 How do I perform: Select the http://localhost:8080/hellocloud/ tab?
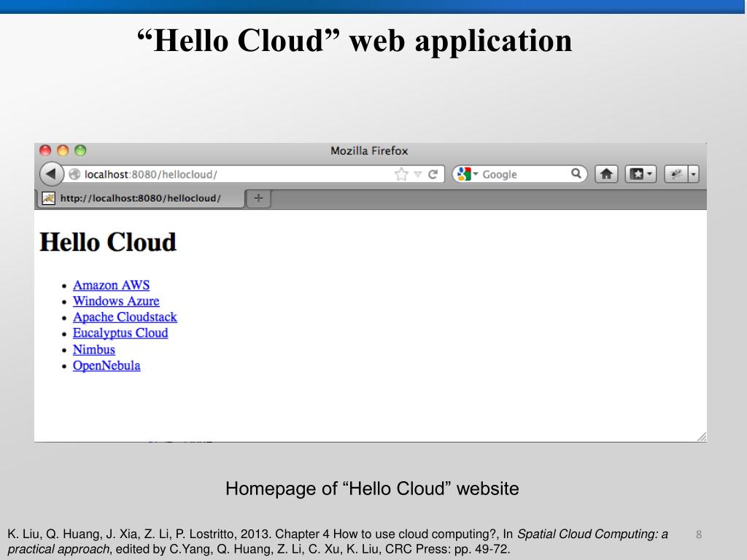(x=141, y=198)
